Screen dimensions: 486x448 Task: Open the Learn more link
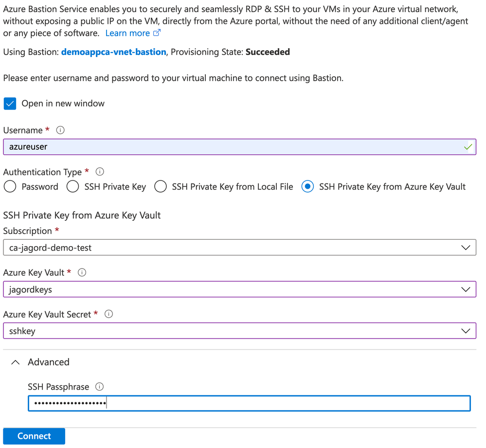pos(127,33)
